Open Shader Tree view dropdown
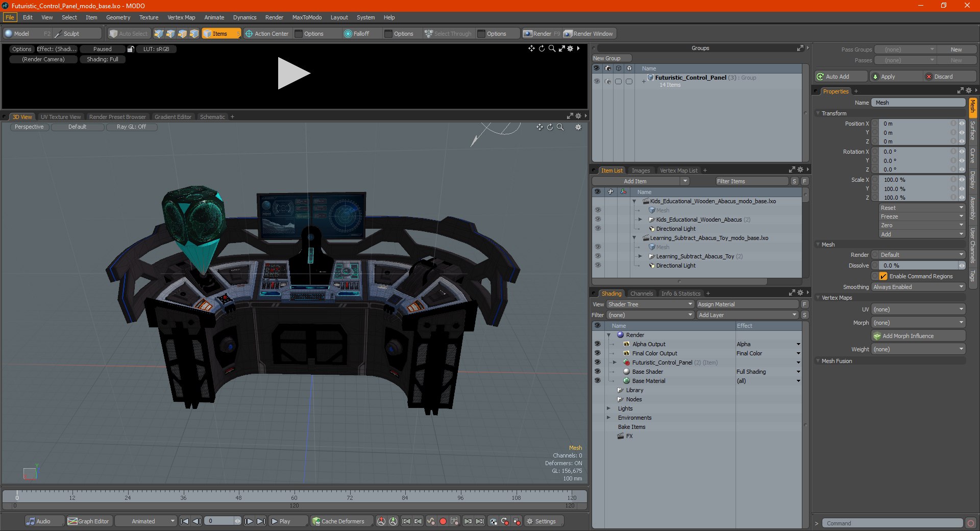 point(650,304)
